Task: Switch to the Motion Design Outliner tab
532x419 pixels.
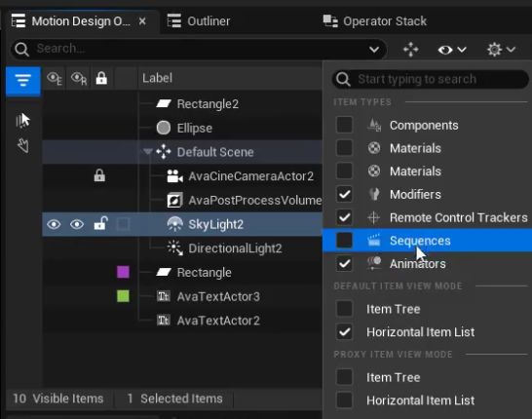Action: point(81,21)
